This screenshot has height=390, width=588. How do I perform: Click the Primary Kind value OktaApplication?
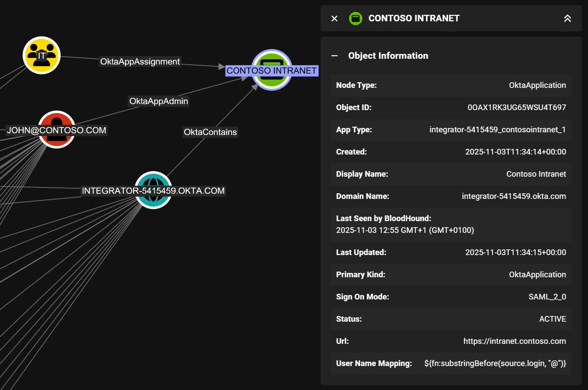[x=537, y=275]
